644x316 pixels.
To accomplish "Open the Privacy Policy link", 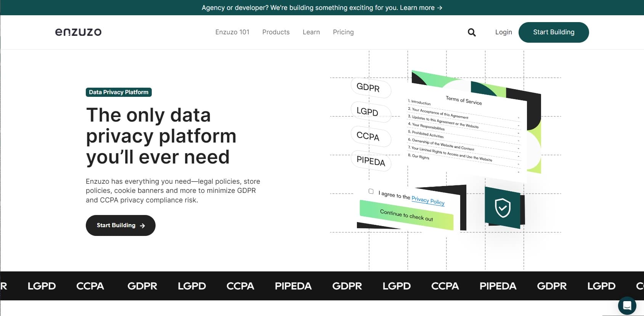I will pyautogui.click(x=428, y=200).
